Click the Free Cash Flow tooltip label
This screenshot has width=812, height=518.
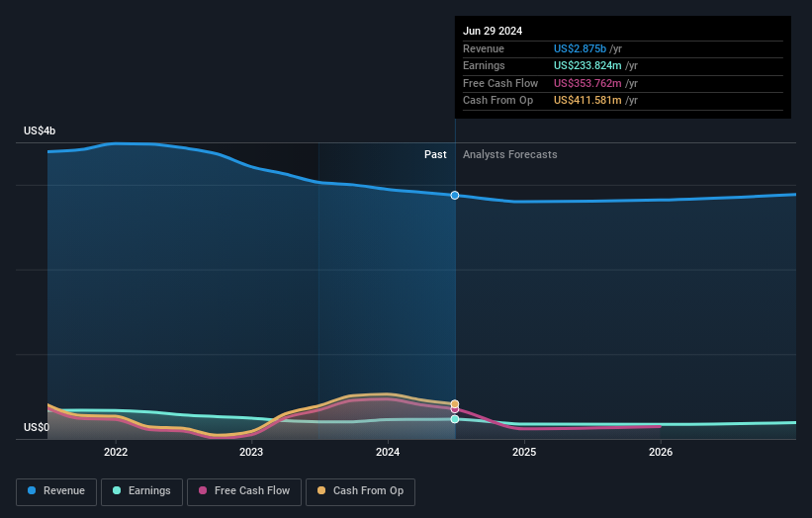coord(500,83)
